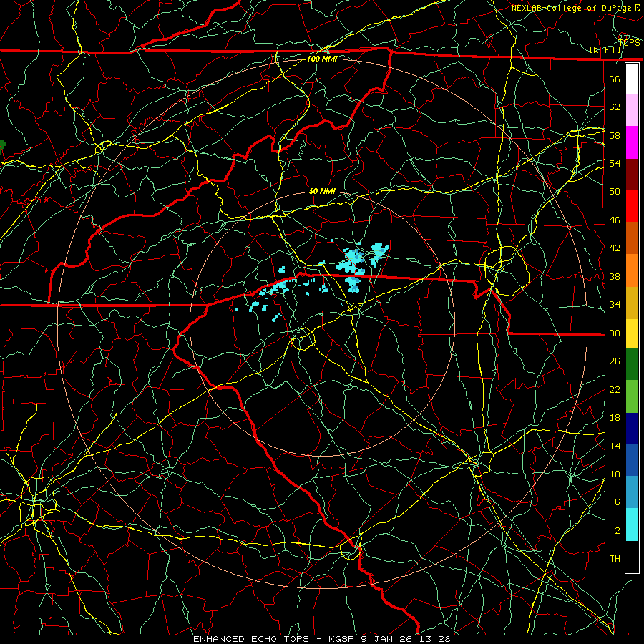Click the legend value "38"
The width and height of the screenshot is (644, 644).
point(615,276)
